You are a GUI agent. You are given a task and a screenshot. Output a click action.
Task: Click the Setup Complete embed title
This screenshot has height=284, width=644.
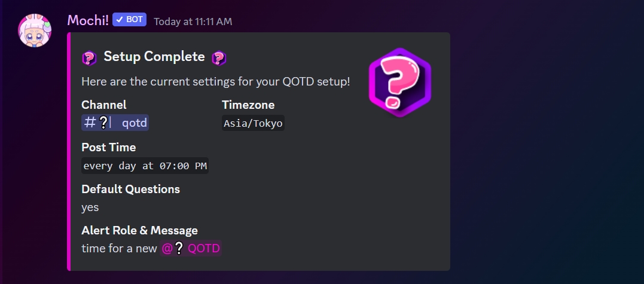(x=154, y=57)
